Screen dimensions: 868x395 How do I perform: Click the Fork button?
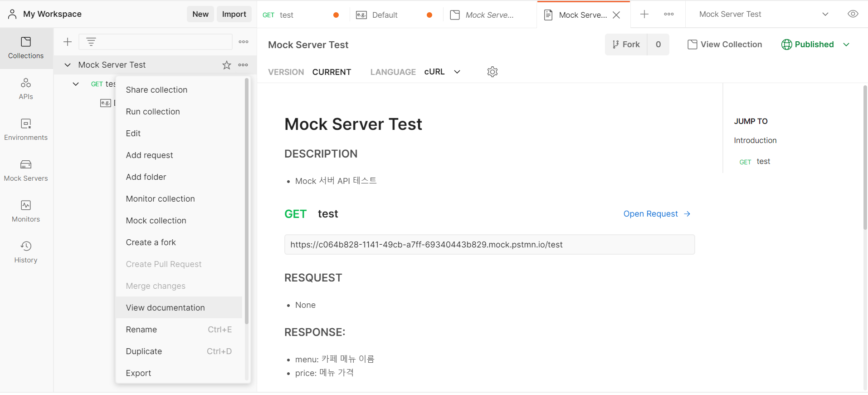point(626,44)
